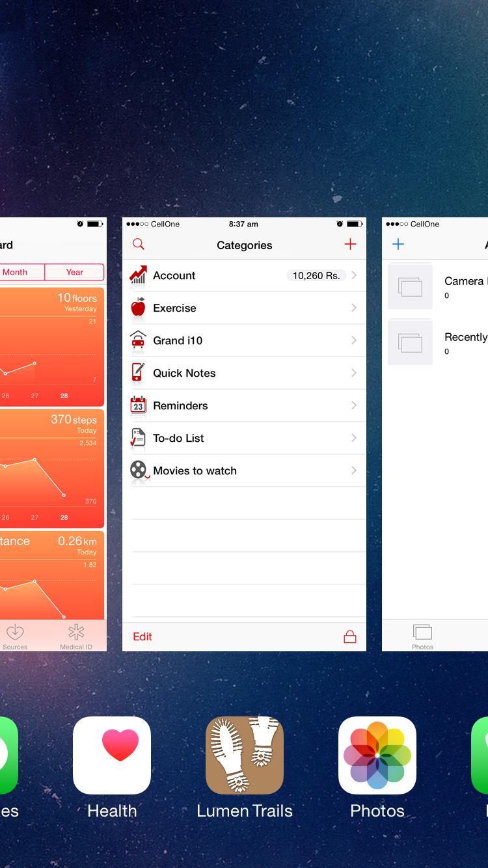Expand the Reminders row chevron
488x868 pixels.
click(354, 405)
